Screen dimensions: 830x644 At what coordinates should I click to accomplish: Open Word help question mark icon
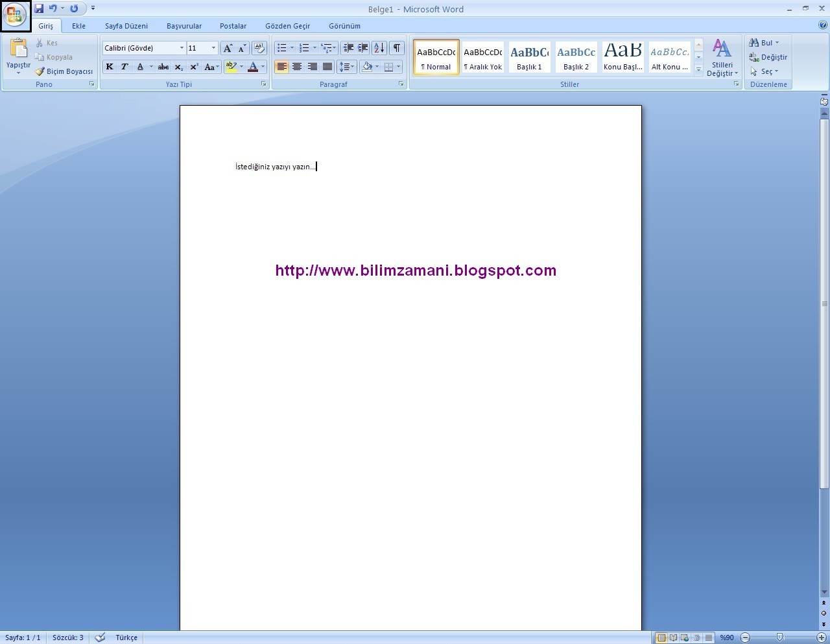[x=823, y=25]
